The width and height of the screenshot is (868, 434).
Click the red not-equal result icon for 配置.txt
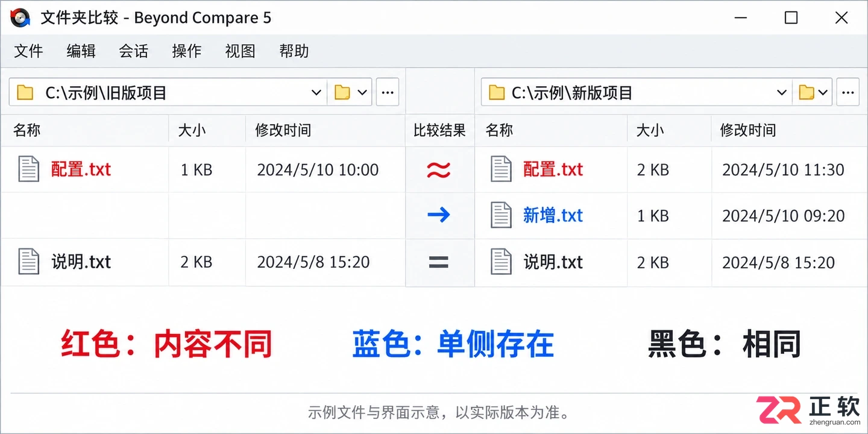pos(439,171)
